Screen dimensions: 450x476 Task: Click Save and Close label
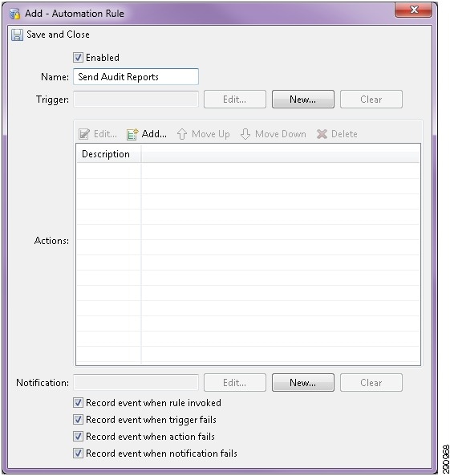[x=58, y=35]
